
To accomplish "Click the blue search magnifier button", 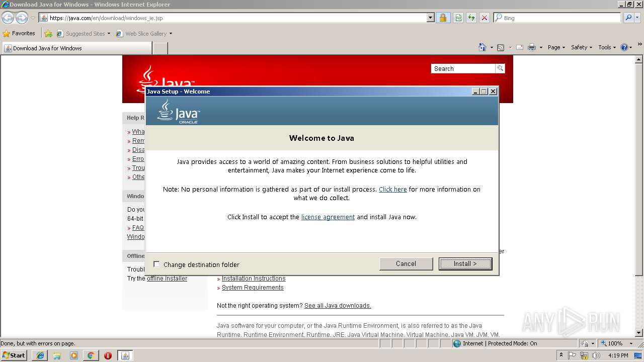I will coord(628,18).
